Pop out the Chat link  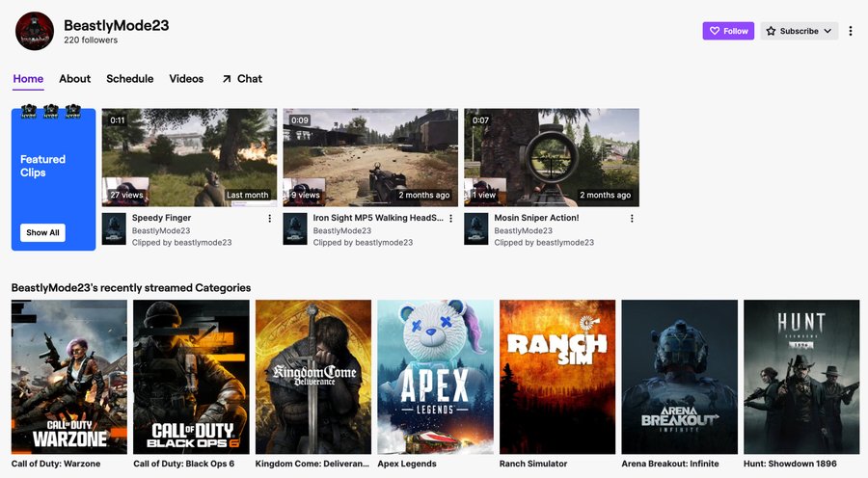(x=241, y=79)
